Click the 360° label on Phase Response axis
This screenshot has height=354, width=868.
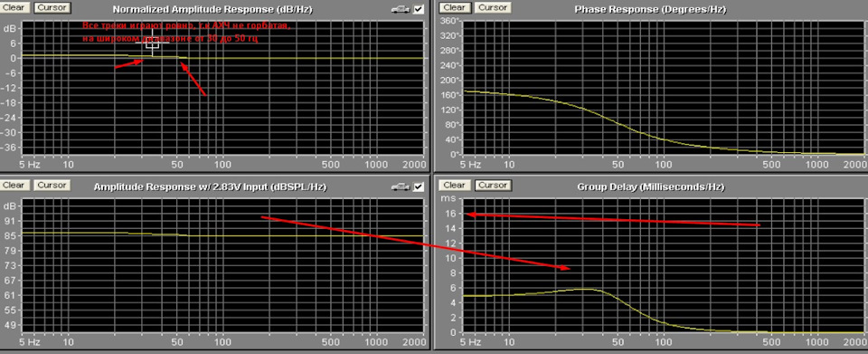click(x=449, y=21)
